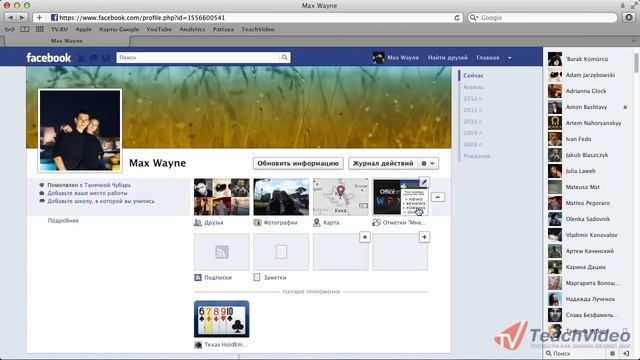Click the Safari back arrow button
Screen dimensions: 640x360
coord(11,18)
